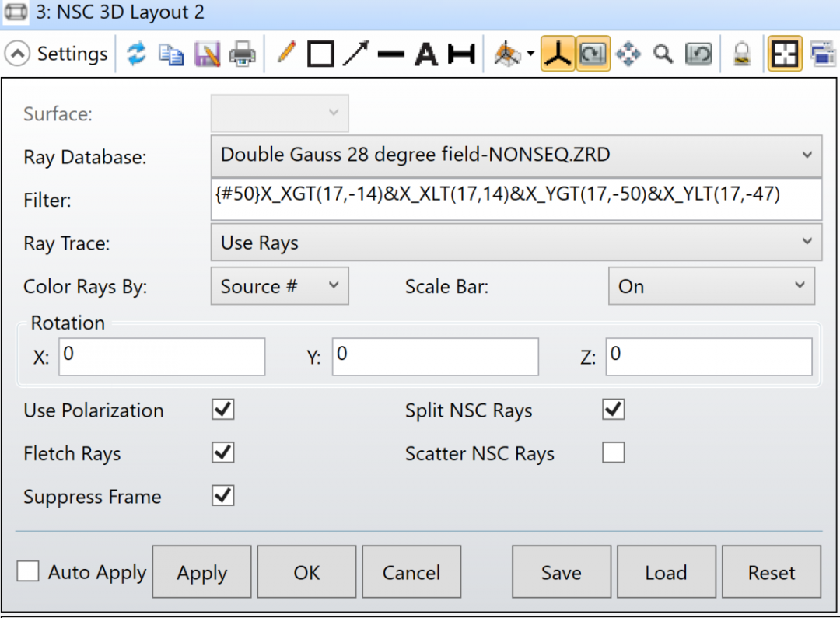Select the text annotation A tool
Image resolution: width=840 pixels, height=618 pixels.
(x=426, y=54)
